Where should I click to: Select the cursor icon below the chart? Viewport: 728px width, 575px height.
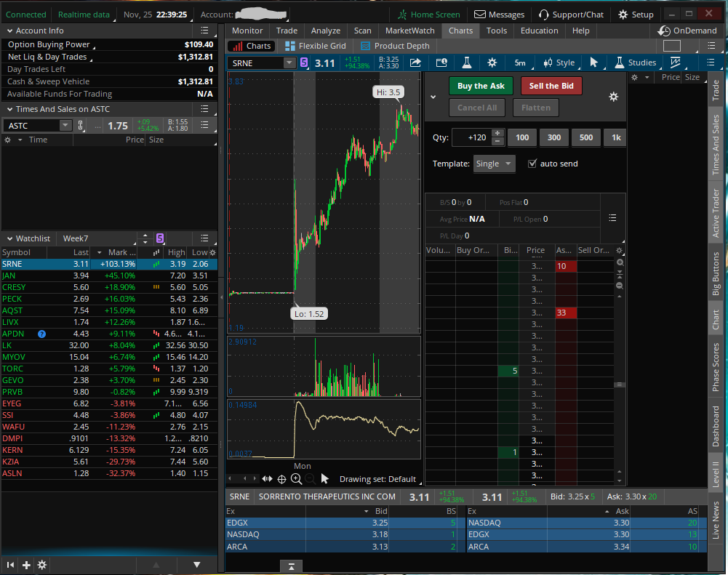coord(324,478)
